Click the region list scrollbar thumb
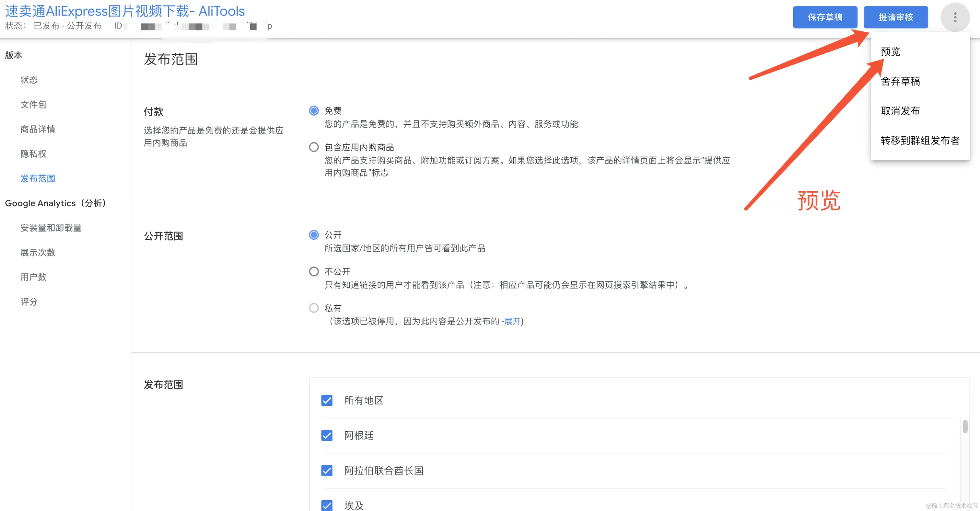The image size is (980, 511). pyautogui.click(x=965, y=426)
